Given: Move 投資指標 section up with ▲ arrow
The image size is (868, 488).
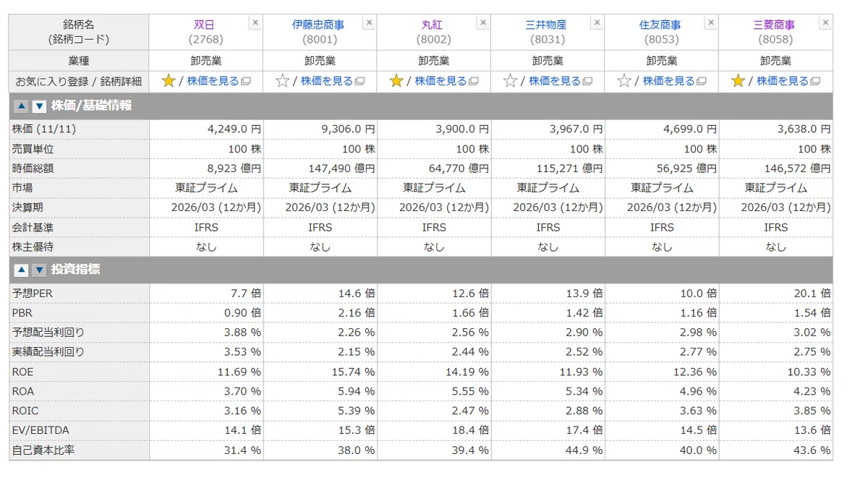Looking at the screenshot, I should [22, 270].
